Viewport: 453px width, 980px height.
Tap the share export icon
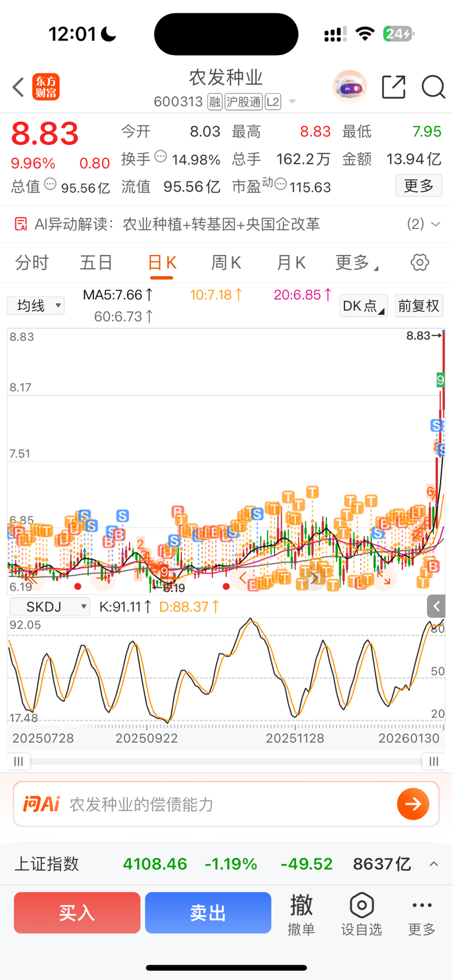tap(394, 87)
